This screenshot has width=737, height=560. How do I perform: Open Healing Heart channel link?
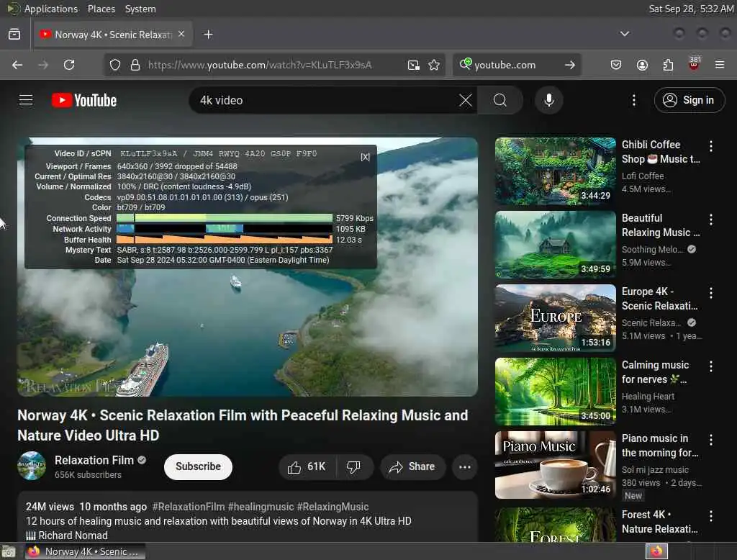[x=648, y=397]
